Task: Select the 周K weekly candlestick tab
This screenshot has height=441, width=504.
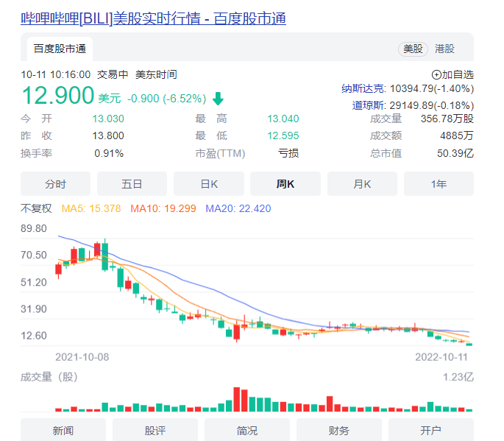Action: pos(285,184)
